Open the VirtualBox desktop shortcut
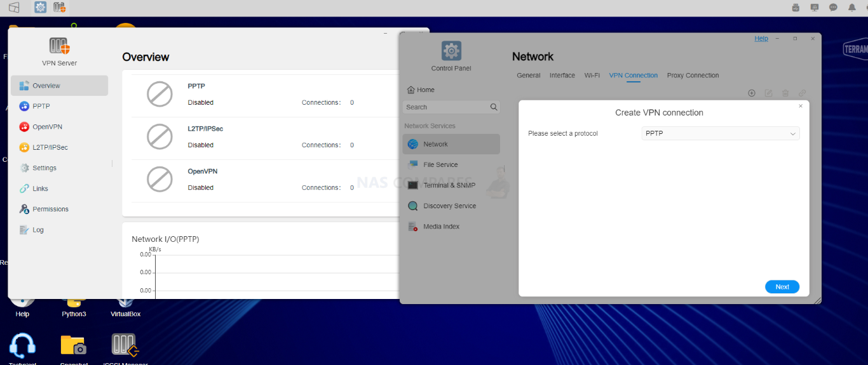868x365 pixels. [x=125, y=307]
